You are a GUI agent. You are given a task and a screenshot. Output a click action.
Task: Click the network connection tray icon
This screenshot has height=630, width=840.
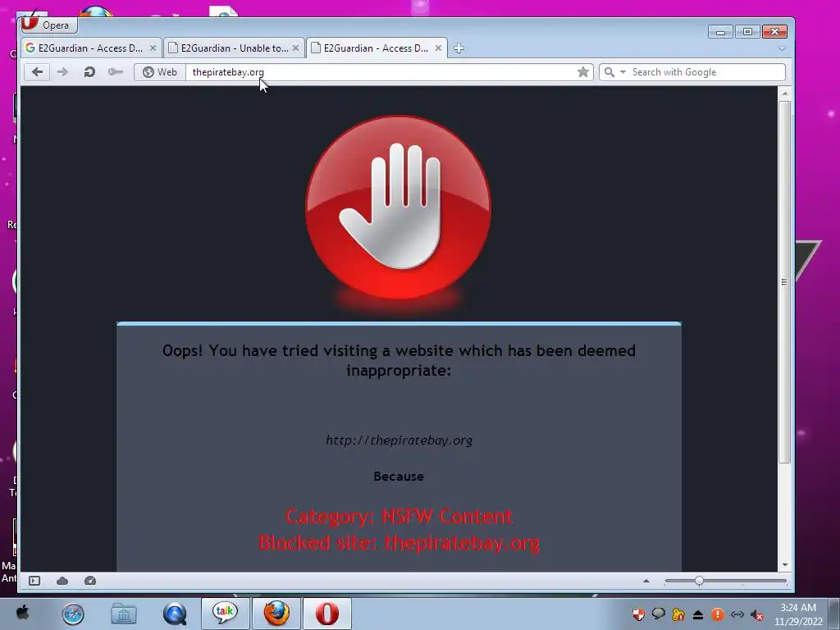(x=737, y=614)
